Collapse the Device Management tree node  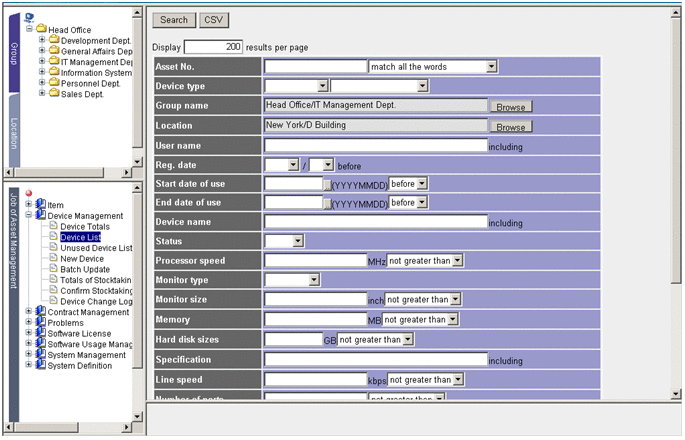click(29, 215)
